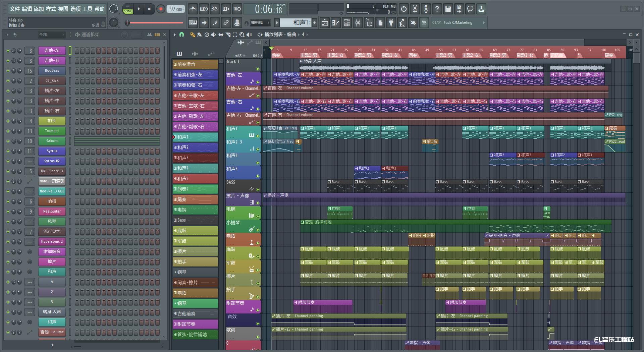The image size is (644, 352).
Task: Toggle step editing mode icon
Action: point(215,22)
